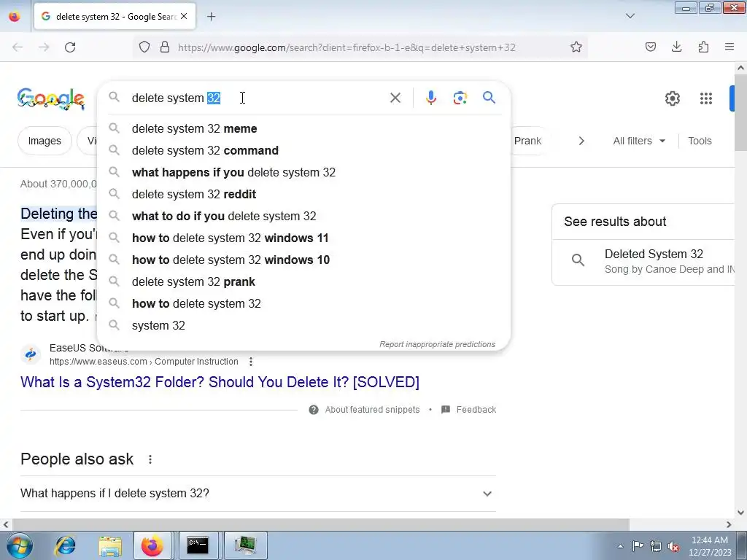Image resolution: width=747 pixels, height=560 pixels.
Task: Close the 'delete system 32' tab
Action: tap(184, 17)
